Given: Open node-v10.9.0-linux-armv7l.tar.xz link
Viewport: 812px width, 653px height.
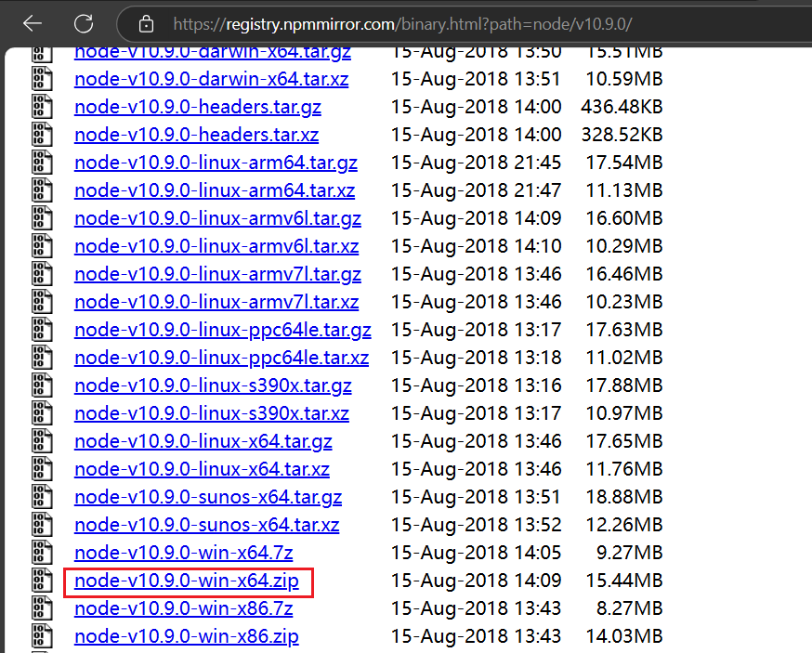Looking at the screenshot, I should [x=216, y=303].
